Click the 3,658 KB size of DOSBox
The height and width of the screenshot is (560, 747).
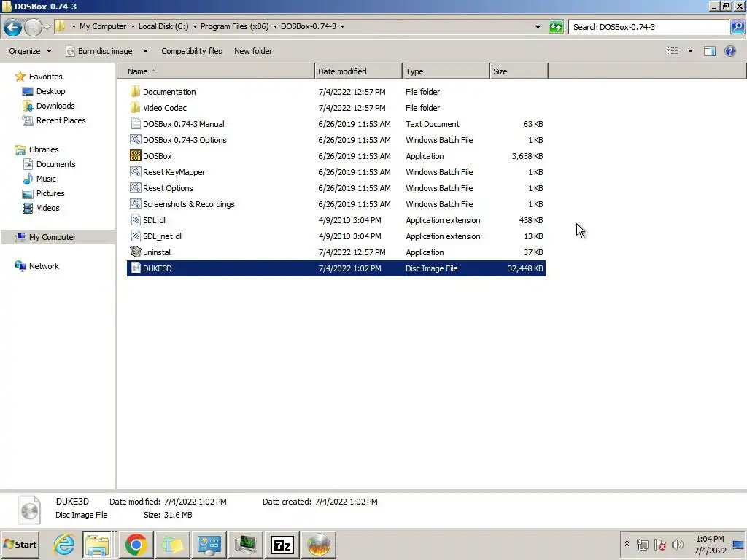[527, 156]
